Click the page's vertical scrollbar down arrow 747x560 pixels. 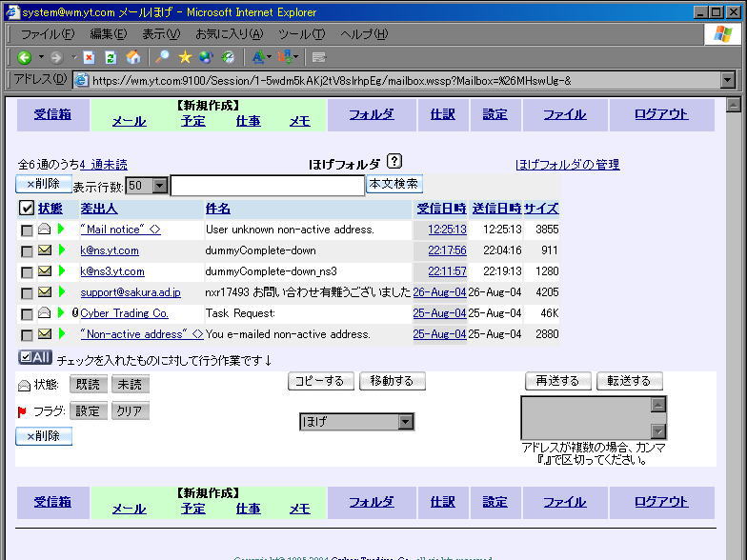(734, 552)
